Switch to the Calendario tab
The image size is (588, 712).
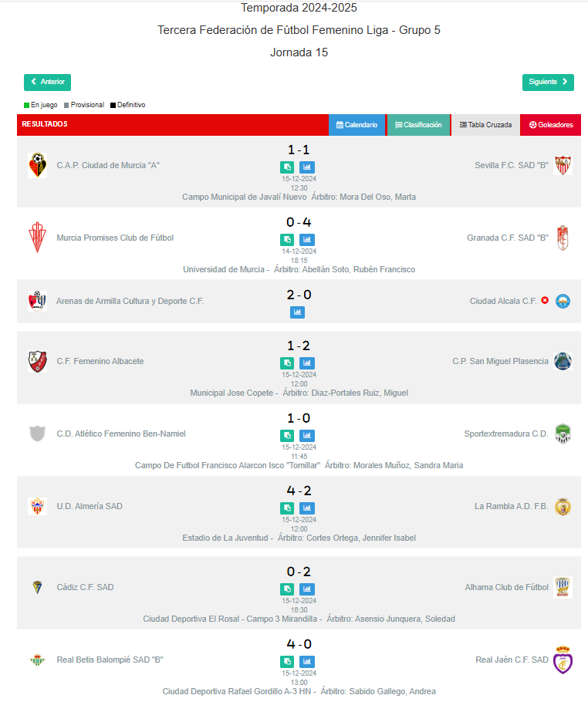tap(357, 125)
